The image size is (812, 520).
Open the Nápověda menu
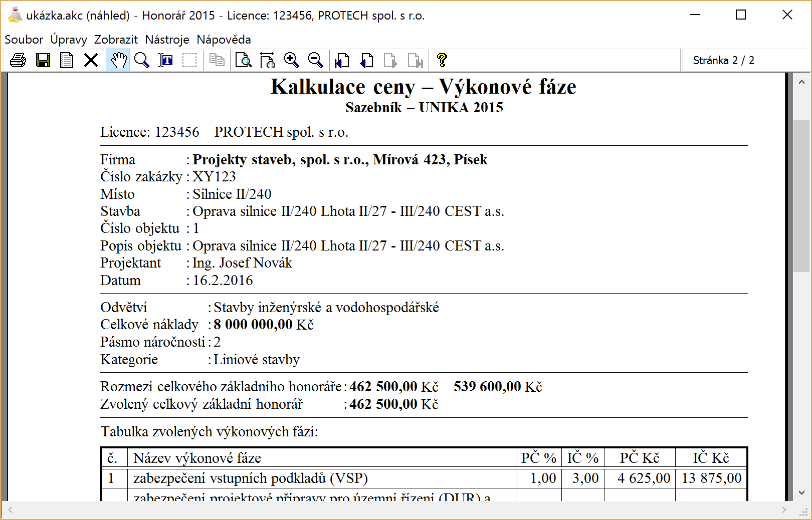(224, 40)
